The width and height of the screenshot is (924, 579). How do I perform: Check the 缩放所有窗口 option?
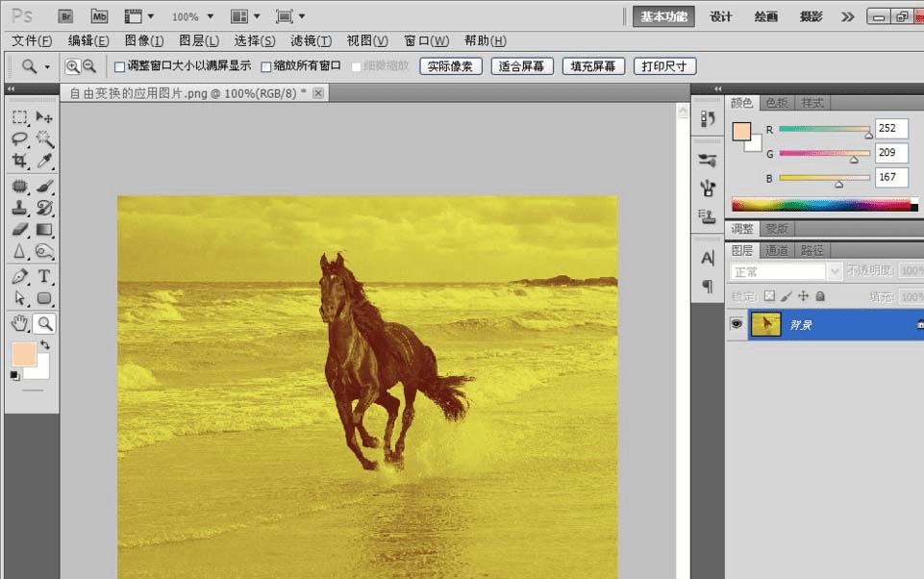point(266,66)
